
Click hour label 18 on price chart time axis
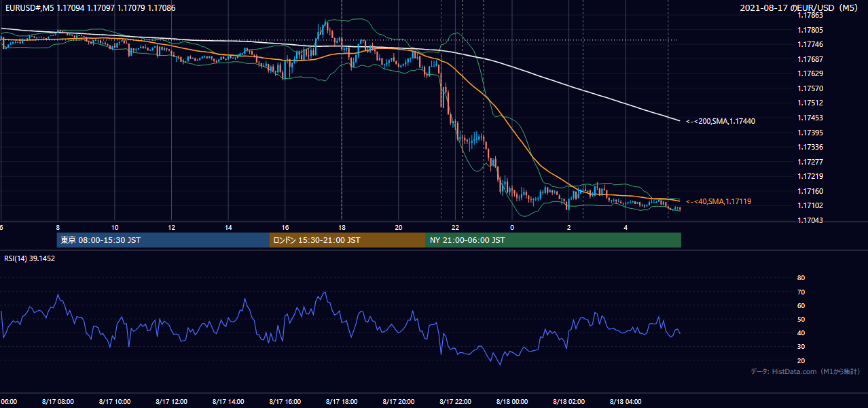[342, 227]
